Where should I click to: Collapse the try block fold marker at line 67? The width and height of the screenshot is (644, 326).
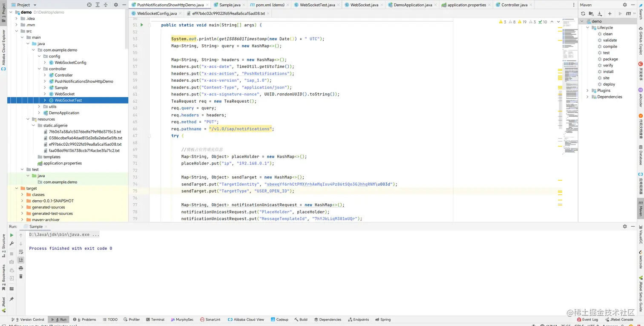click(149, 136)
